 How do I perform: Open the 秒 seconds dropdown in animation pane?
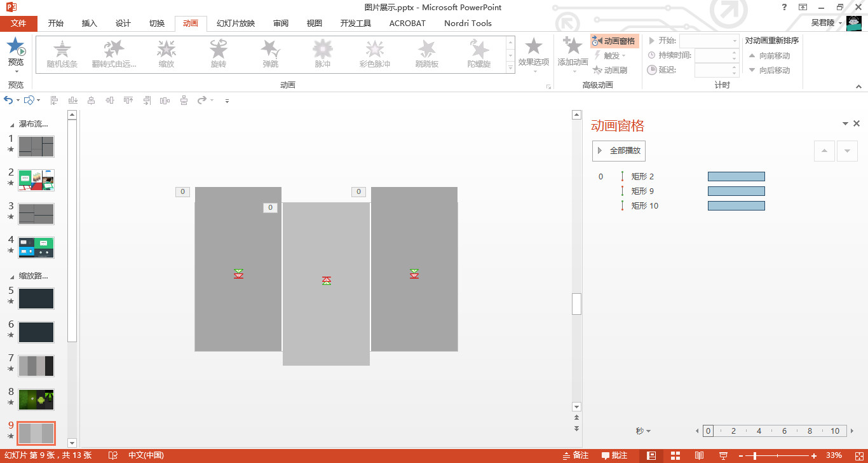point(643,431)
